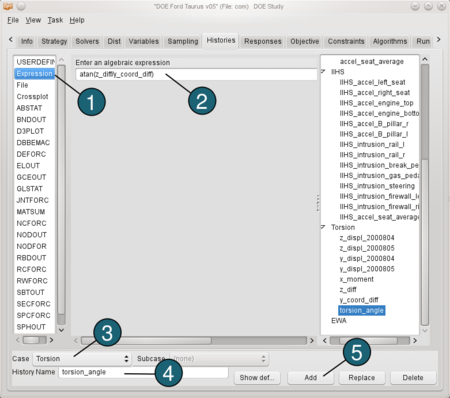Open the Case dropdown showing Torsion
450x398 pixels.
click(81, 359)
